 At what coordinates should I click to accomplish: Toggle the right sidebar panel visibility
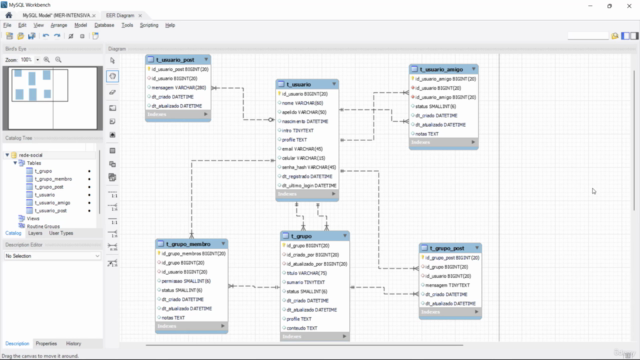tap(634, 36)
